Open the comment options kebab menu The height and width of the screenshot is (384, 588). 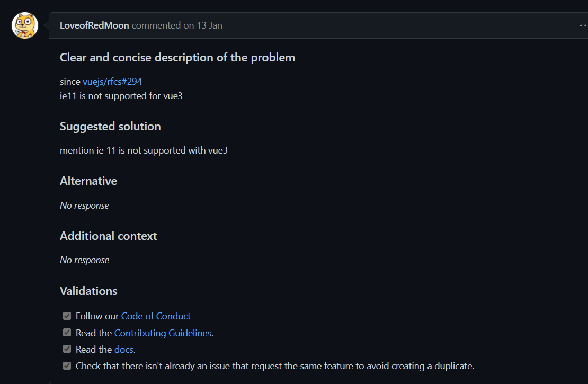[x=584, y=25]
